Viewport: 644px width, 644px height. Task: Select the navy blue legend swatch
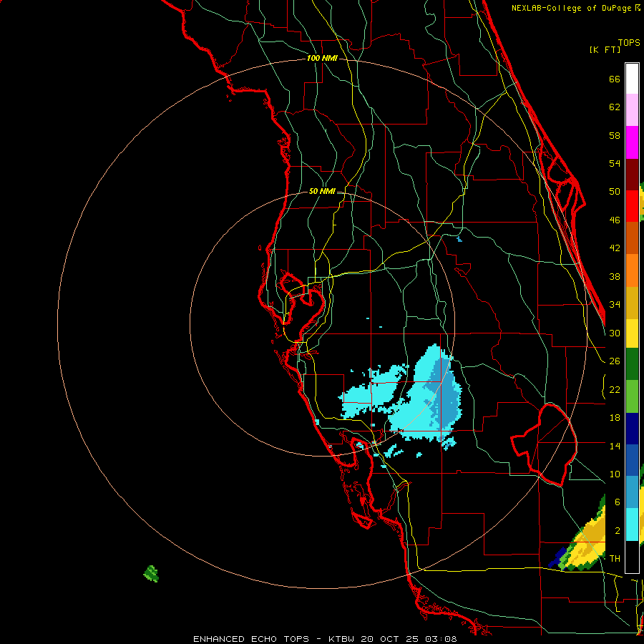point(632,429)
